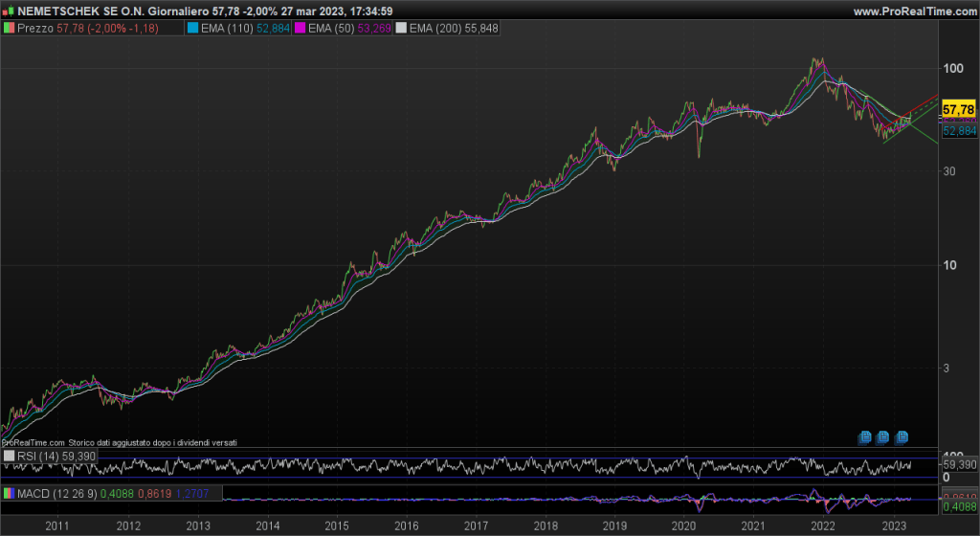Click the MACD multicolor legend icon
Image resolution: width=980 pixels, height=536 pixels.
(x=10, y=493)
